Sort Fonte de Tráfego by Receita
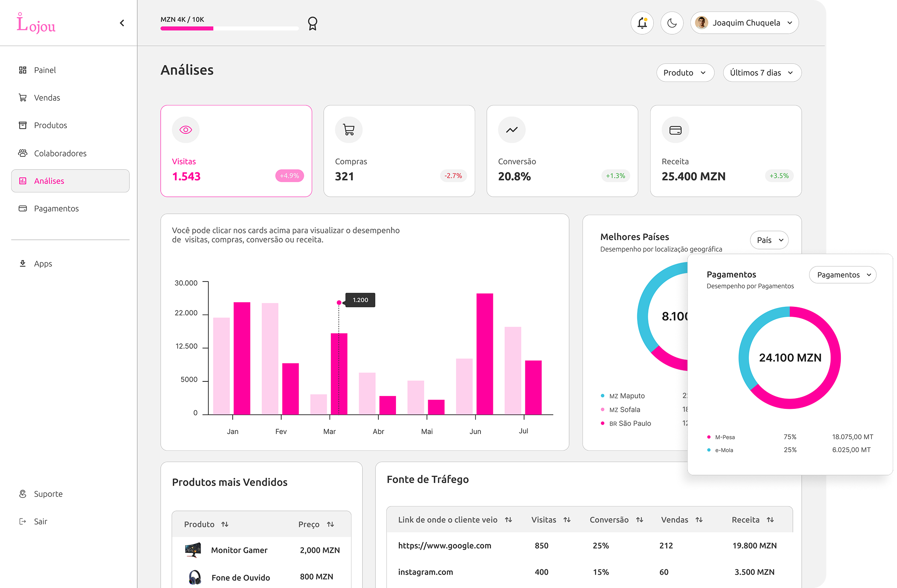 click(770, 519)
